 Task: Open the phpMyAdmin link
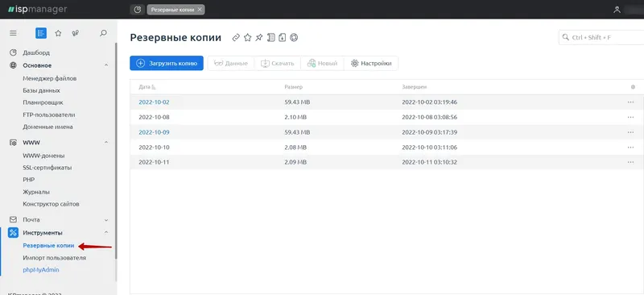click(x=41, y=270)
